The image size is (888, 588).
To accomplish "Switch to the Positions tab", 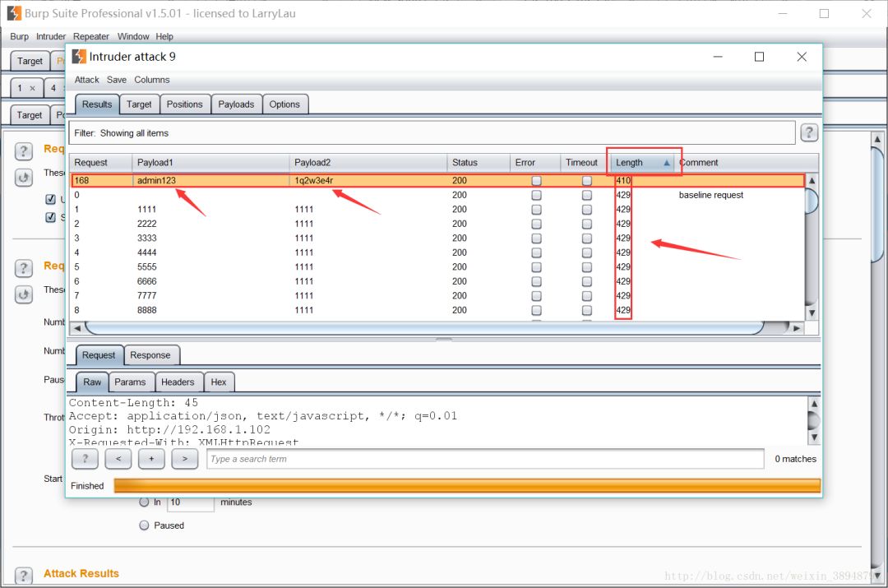I will point(185,104).
